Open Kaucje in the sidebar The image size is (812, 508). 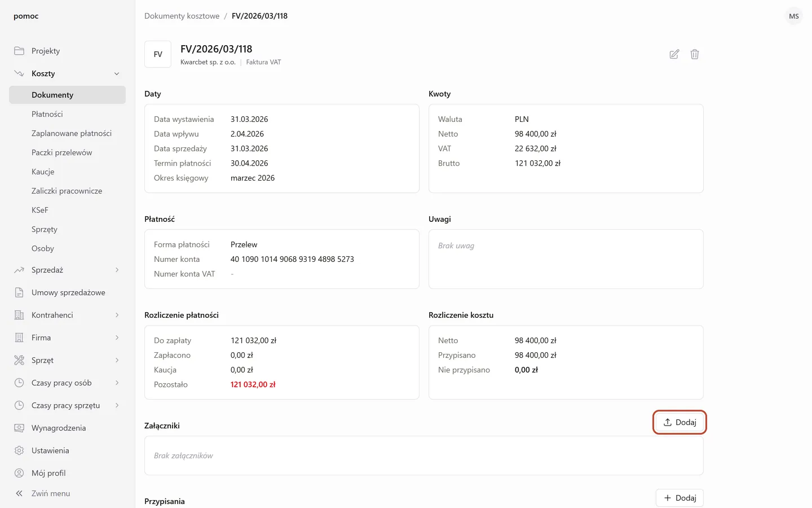67,172
